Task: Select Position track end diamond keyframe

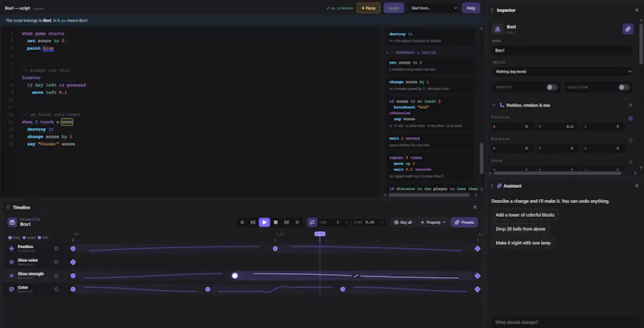Action: (x=477, y=249)
